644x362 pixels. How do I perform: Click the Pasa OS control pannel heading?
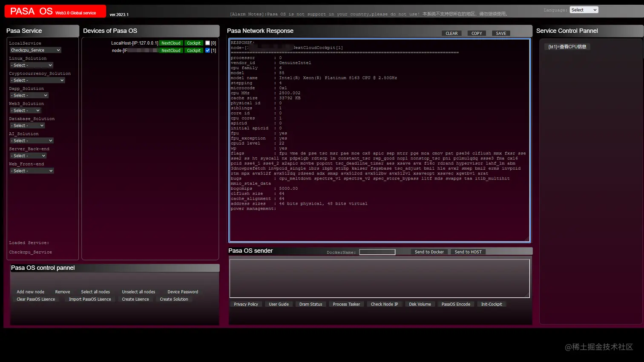pyautogui.click(x=43, y=268)
